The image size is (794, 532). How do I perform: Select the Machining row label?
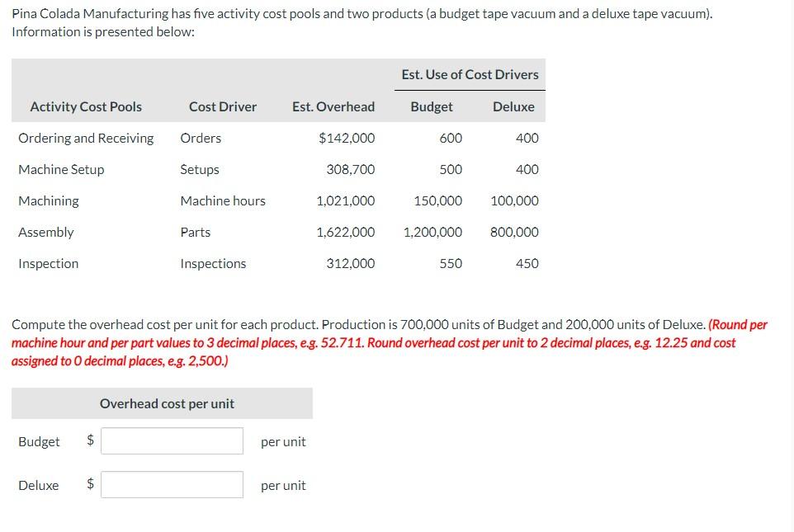pyautogui.click(x=49, y=200)
